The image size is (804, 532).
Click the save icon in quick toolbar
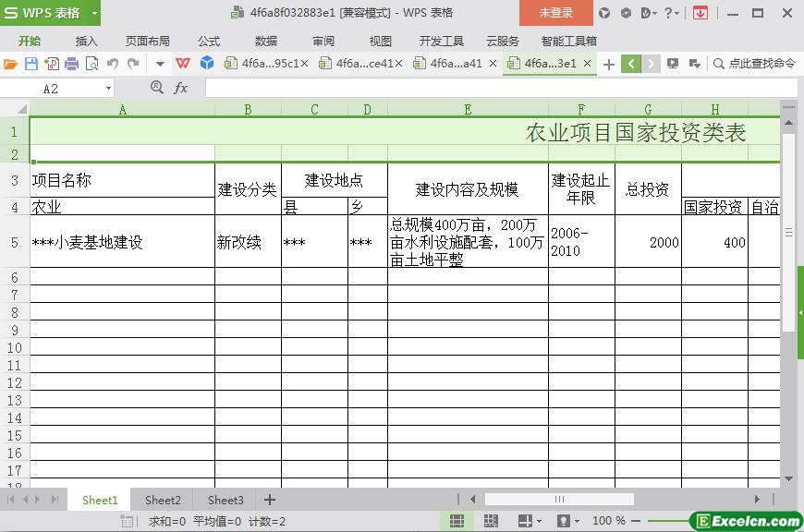click(x=30, y=64)
